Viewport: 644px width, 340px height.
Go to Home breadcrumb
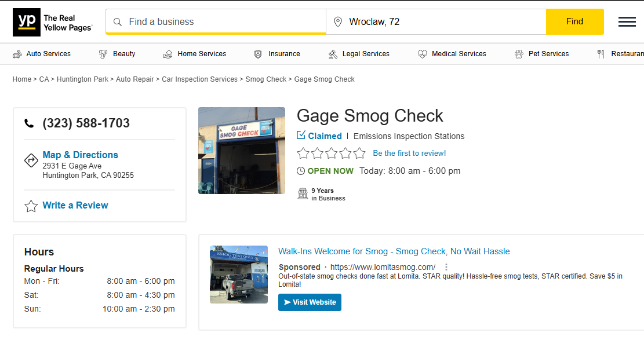(x=22, y=79)
